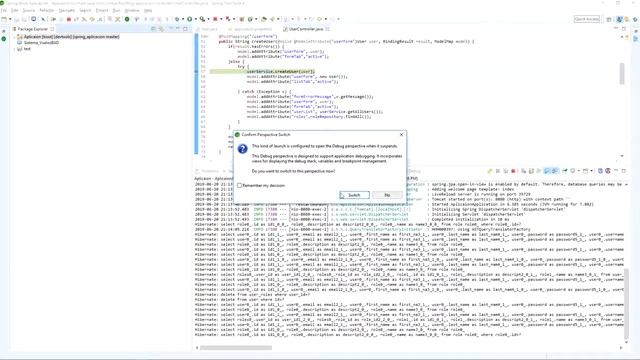This screenshot has height=360, width=640.
Task: Click the Run Last Tool (coverage) icon
Action: pos(202,19)
